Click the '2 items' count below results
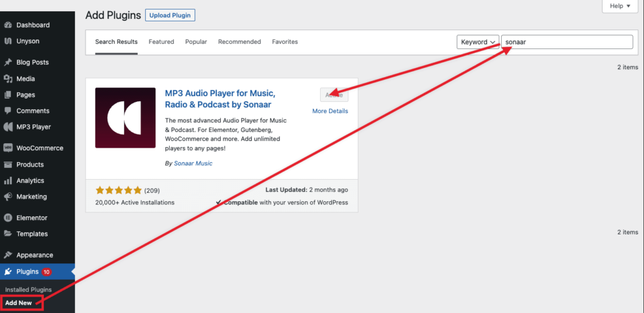The width and height of the screenshot is (644, 313). coord(628,232)
